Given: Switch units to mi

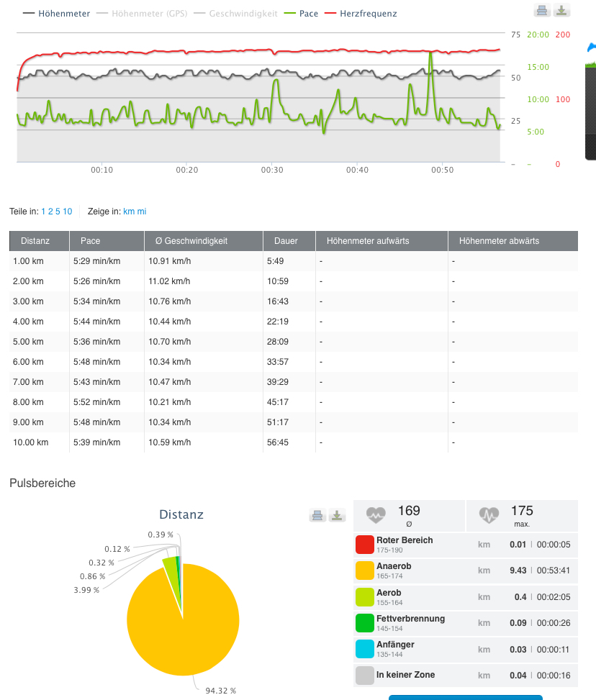Looking at the screenshot, I should point(142,212).
